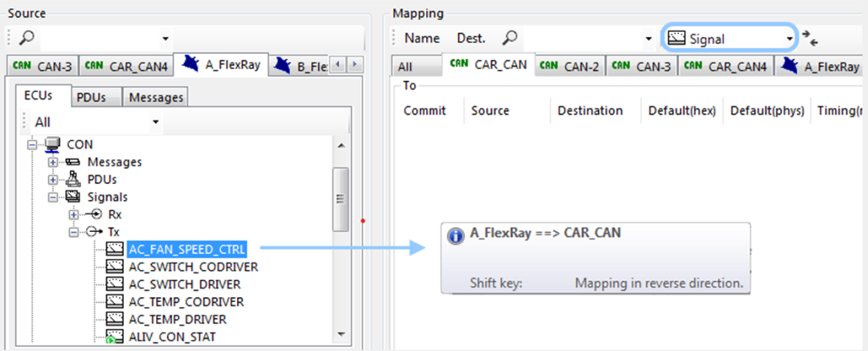
Task: Click the Mapping search magnifier icon
Action: (x=510, y=38)
